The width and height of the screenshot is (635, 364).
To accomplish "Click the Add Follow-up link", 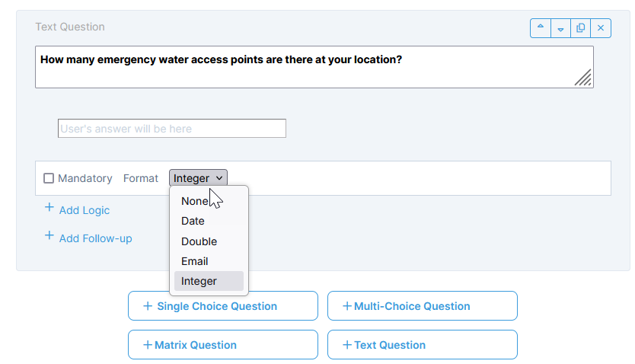I will [x=95, y=238].
